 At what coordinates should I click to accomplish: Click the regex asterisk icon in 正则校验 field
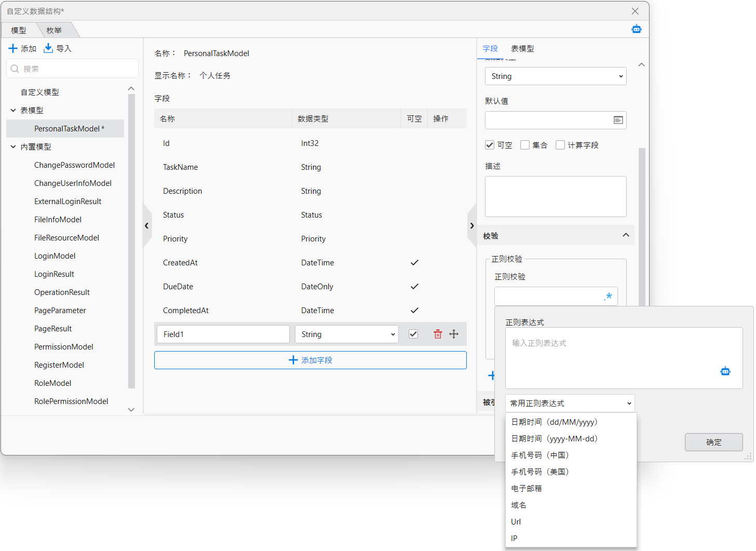pyautogui.click(x=607, y=297)
